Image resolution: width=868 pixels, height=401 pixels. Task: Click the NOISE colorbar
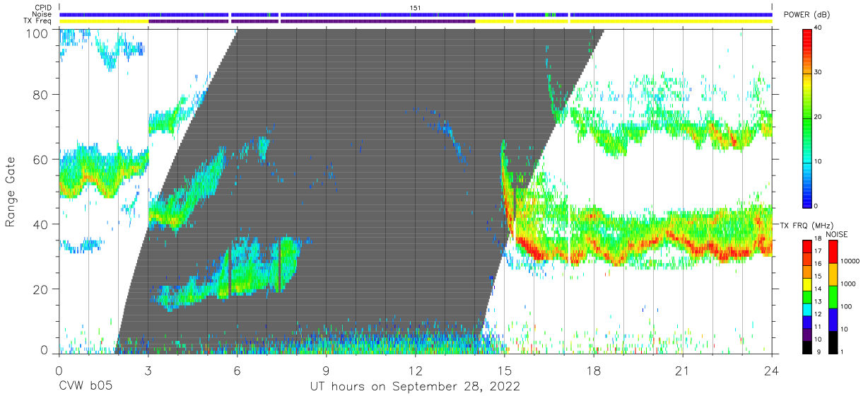click(x=832, y=297)
